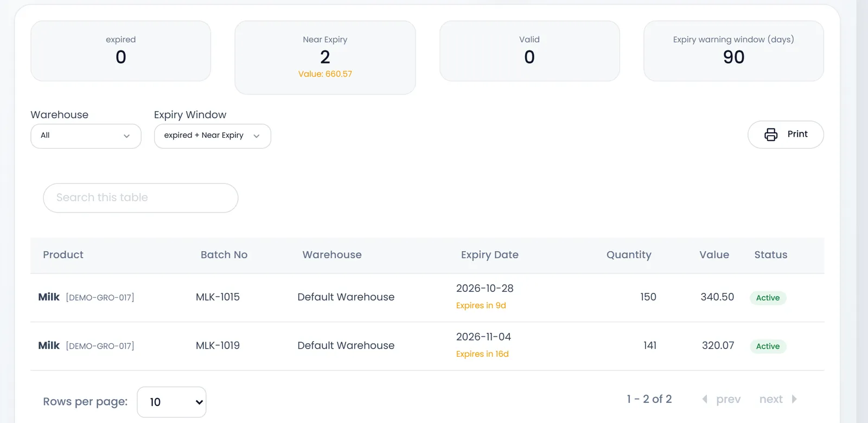Click 'Value: 660.57' text
The height and width of the screenshot is (423, 868).
(x=325, y=74)
